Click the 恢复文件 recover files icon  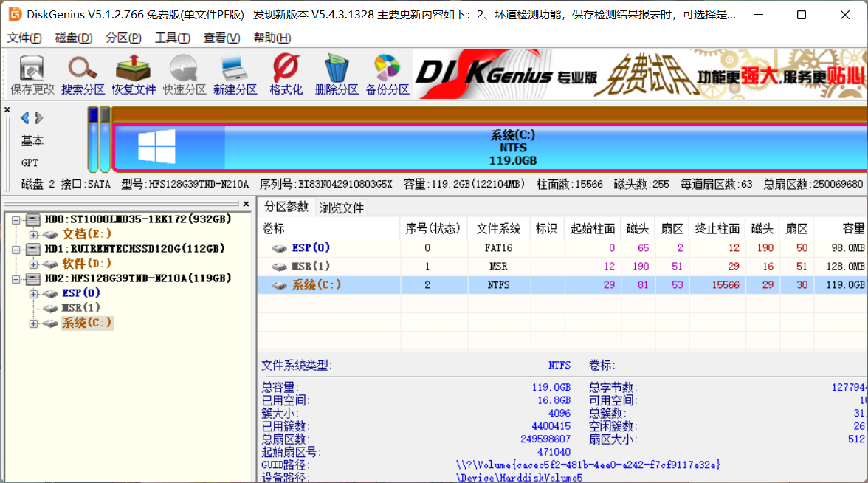tap(134, 75)
